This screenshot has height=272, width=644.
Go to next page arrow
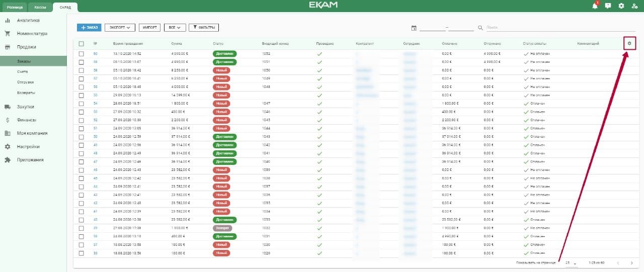pyautogui.click(x=631, y=263)
